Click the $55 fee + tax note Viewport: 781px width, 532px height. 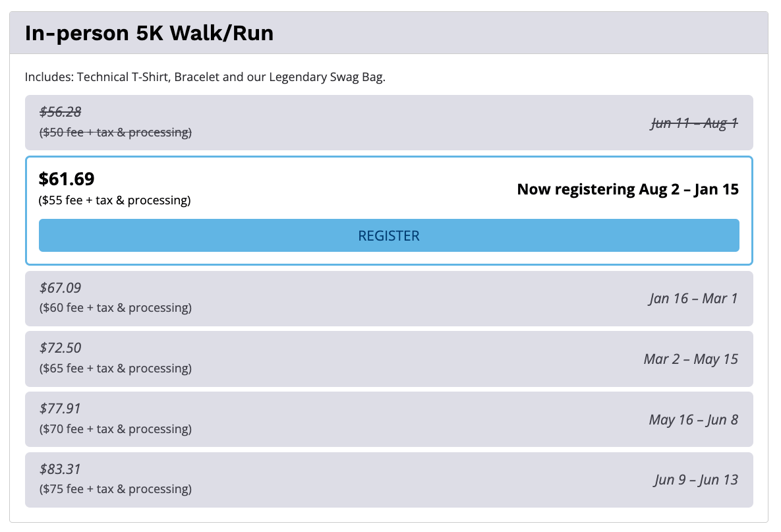point(115,200)
